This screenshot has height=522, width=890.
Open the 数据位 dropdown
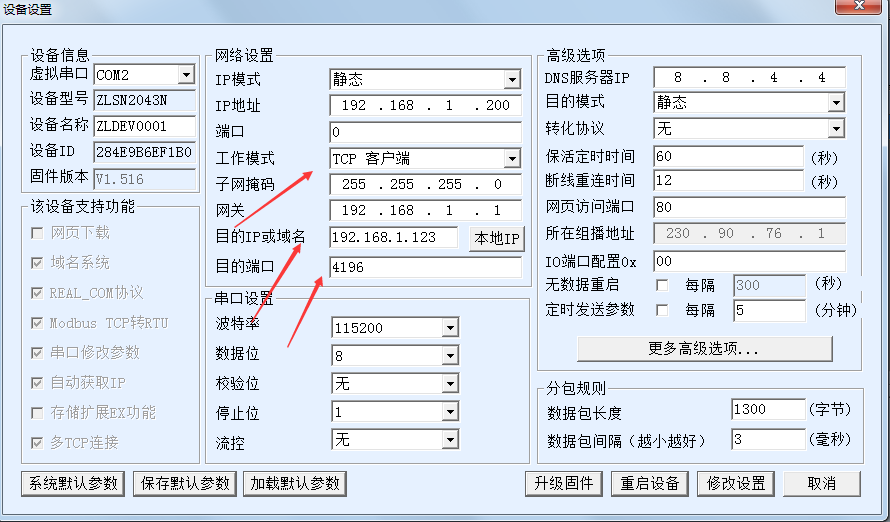pyautogui.click(x=450, y=356)
